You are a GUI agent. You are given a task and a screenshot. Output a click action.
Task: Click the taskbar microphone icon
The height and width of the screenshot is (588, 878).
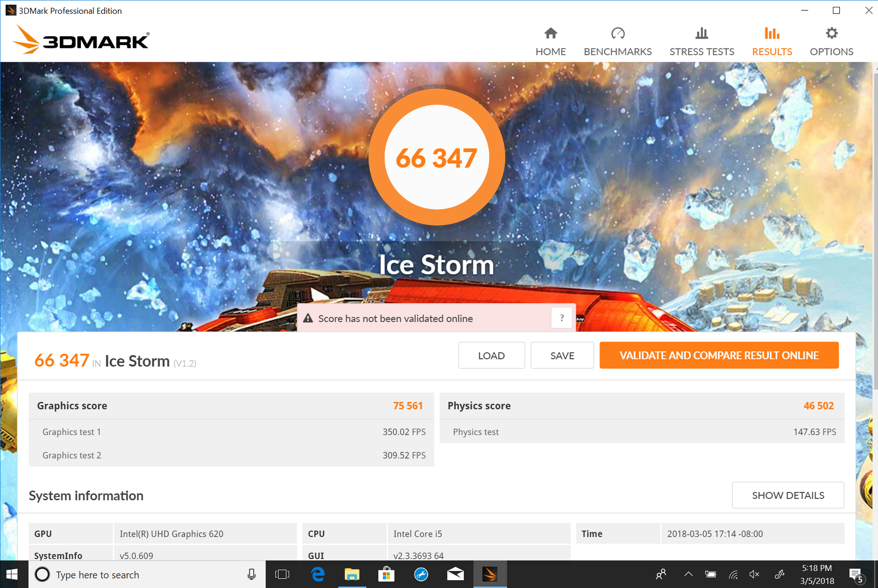pyautogui.click(x=251, y=574)
